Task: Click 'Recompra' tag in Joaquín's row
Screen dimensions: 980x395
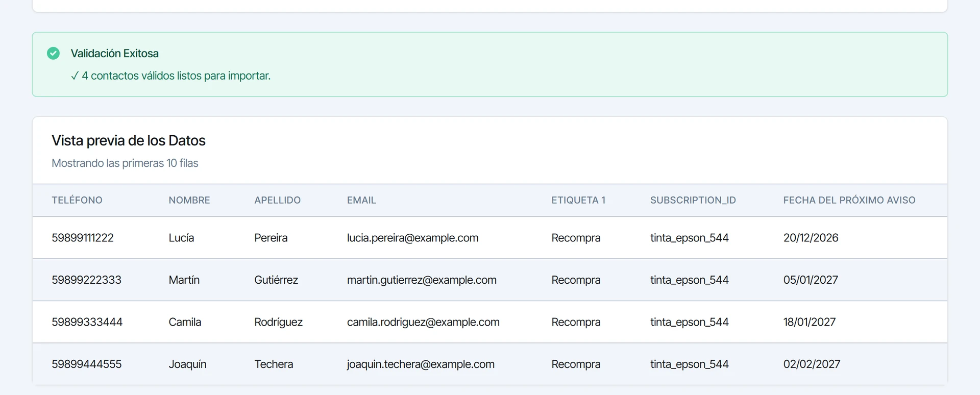Action: (x=576, y=364)
